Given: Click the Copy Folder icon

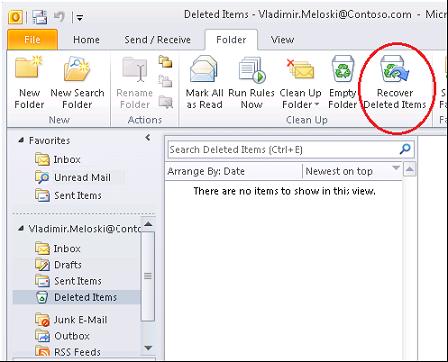Looking at the screenshot, I should 165,61.
